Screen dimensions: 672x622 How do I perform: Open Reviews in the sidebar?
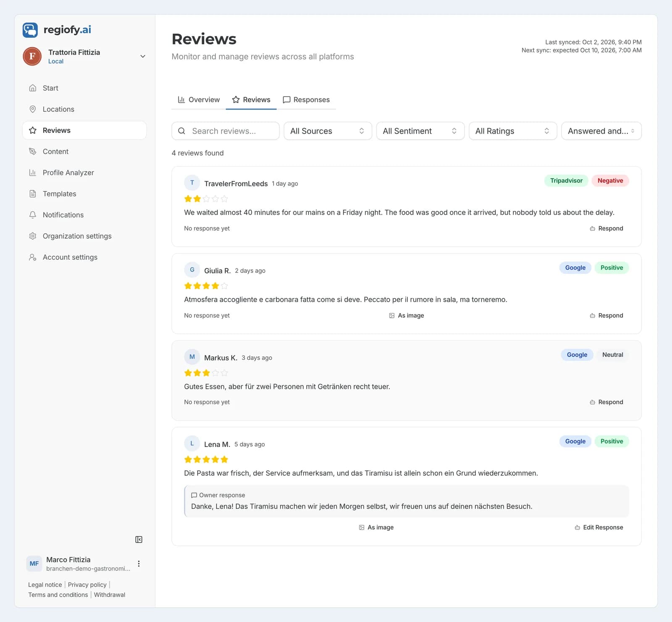pyautogui.click(x=84, y=130)
